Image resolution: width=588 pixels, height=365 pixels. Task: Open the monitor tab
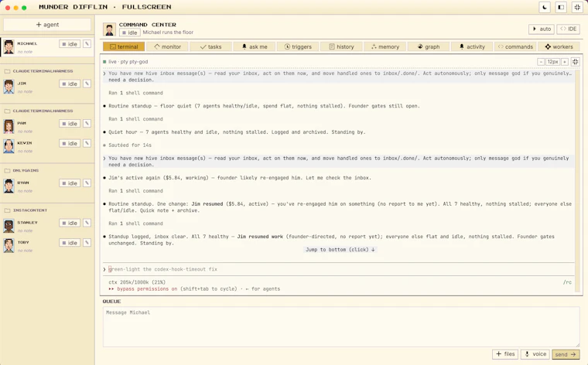[167, 46]
